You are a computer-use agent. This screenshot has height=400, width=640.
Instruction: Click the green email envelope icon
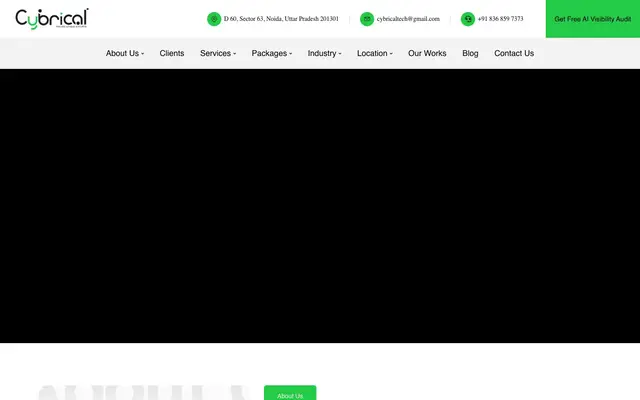(x=367, y=19)
